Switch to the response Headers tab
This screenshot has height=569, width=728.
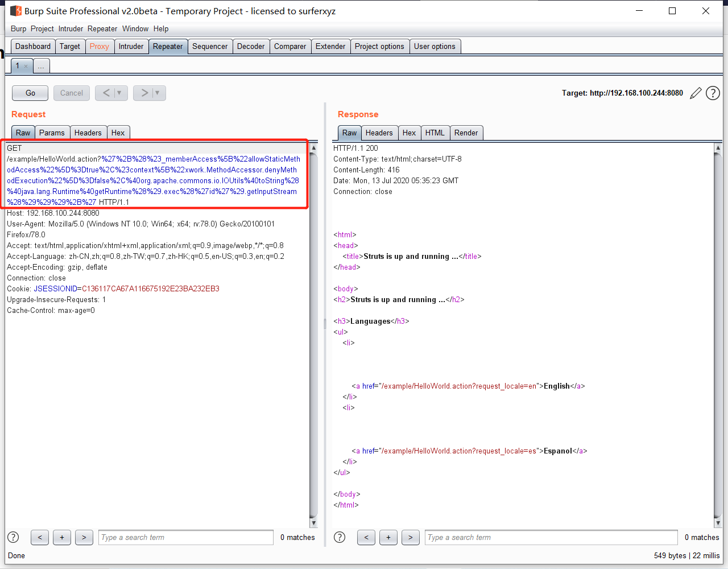click(379, 133)
